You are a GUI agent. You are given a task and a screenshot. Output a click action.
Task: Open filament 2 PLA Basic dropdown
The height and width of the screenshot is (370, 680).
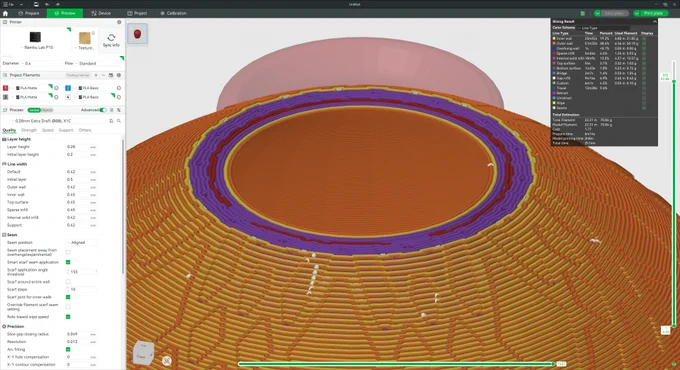point(93,88)
